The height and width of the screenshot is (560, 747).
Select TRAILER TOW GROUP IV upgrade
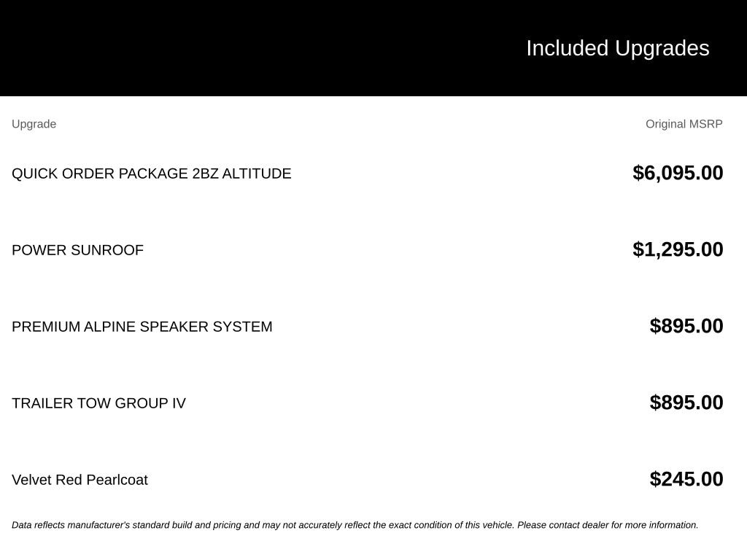coord(98,403)
